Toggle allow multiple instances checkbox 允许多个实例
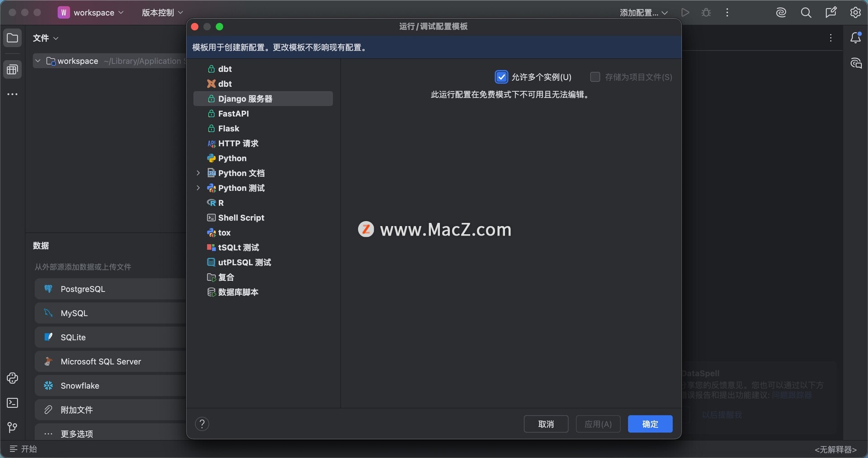Image resolution: width=868 pixels, height=458 pixels. click(501, 77)
